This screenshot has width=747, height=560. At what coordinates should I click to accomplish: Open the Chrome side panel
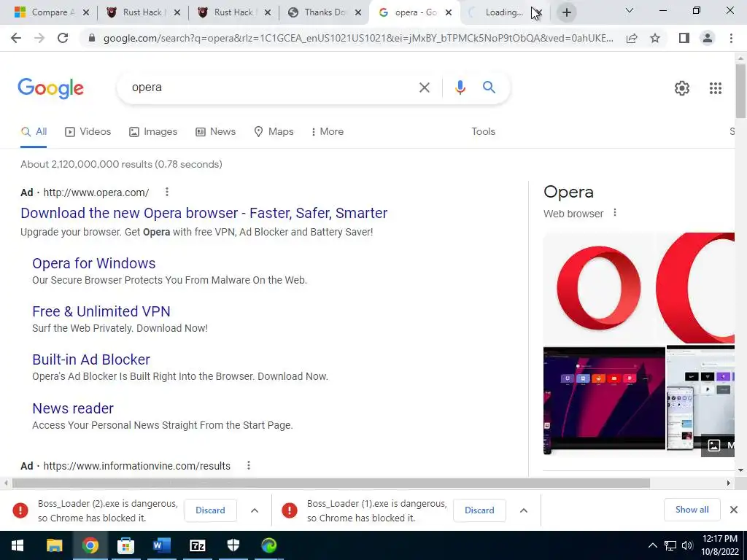684,38
